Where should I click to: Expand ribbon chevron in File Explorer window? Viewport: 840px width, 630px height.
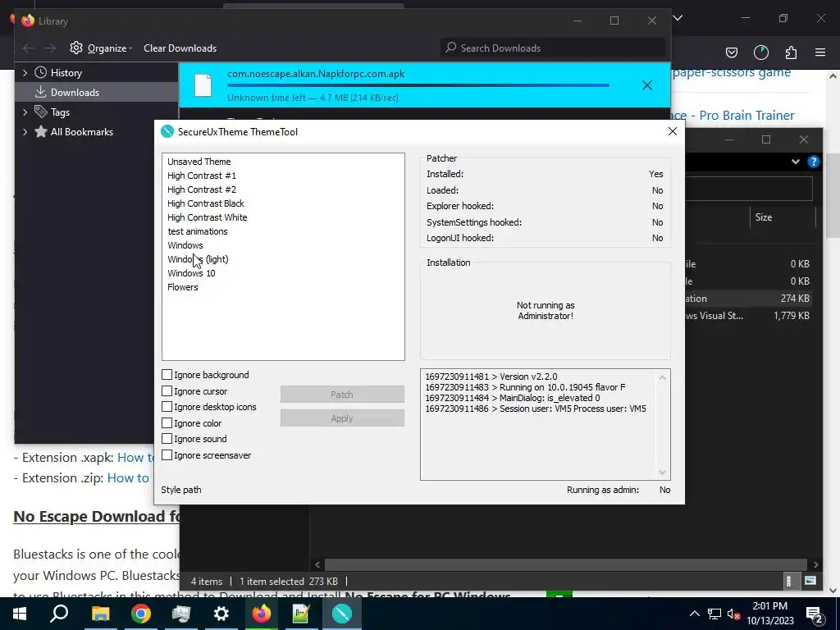tap(796, 162)
